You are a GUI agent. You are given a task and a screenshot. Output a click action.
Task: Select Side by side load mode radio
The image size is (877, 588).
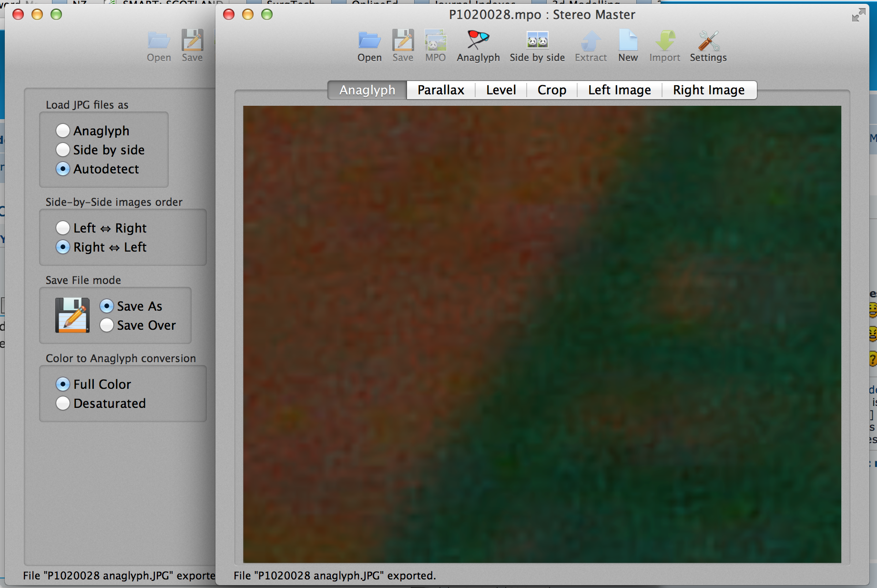tap(63, 150)
